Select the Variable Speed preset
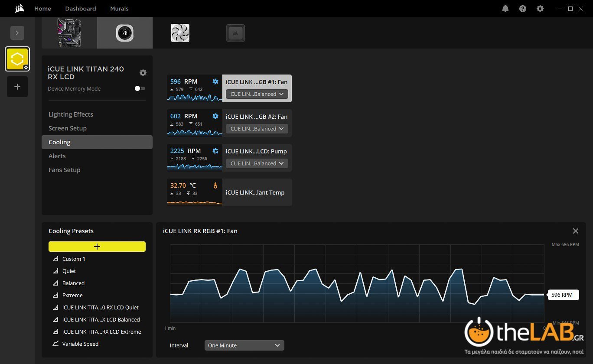Screen dimensions: 593x364 pyautogui.click(x=80, y=344)
